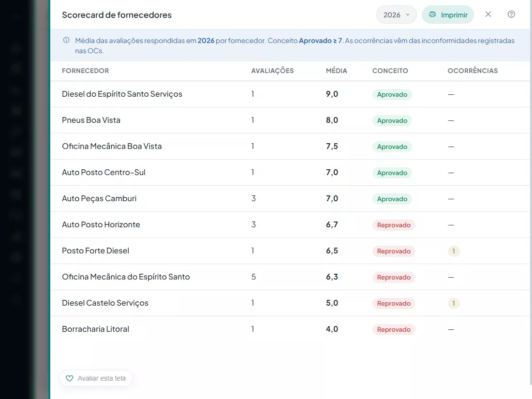
Task: Click the Reprovado tag for Borracharia Litoral
Action: pyautogui.click(x=394, y=329)
